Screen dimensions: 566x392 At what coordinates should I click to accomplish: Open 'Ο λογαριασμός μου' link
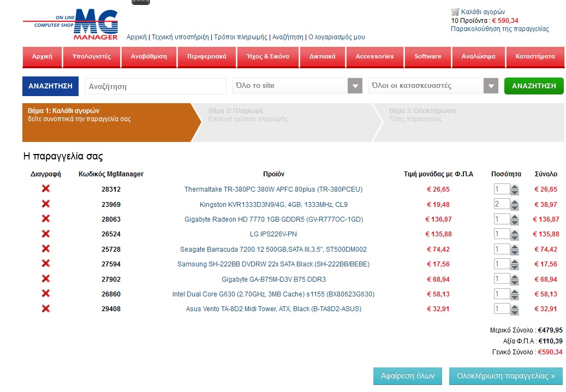click(337, 37)
